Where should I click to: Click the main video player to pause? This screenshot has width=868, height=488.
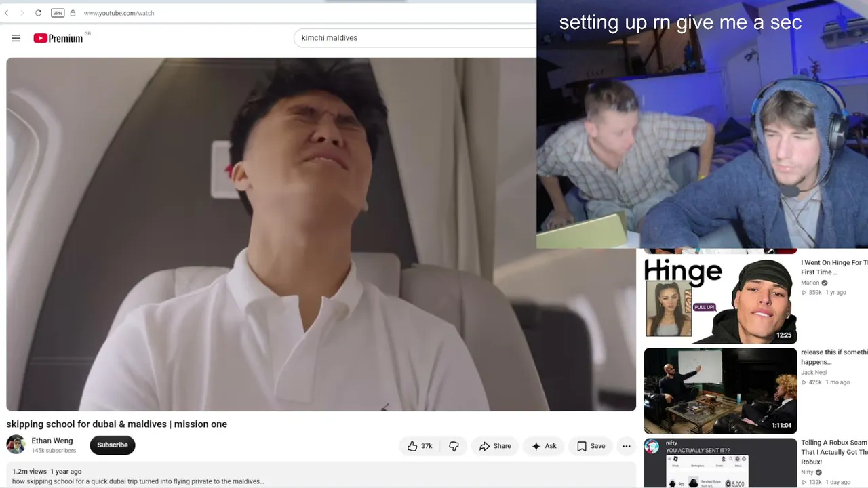point(321,235)
